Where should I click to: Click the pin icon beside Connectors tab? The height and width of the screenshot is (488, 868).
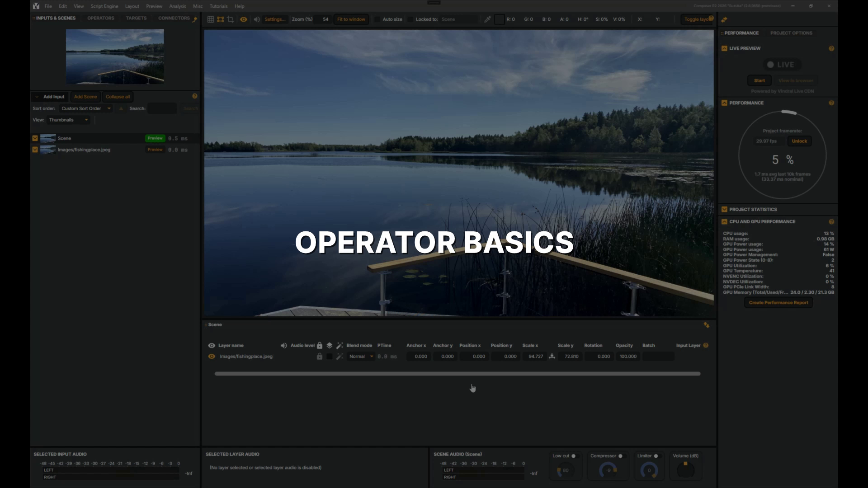coord(195,19)
